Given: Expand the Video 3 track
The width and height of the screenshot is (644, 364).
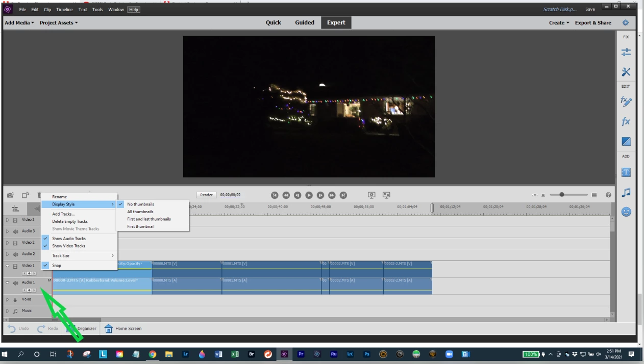Looking at the screenshot, I should (x=7, y=220).
